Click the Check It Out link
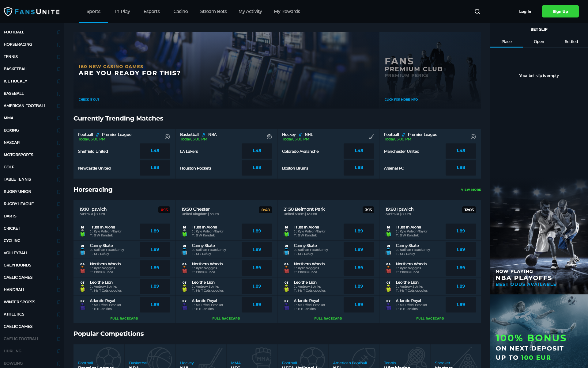Viewport: 588px width, 368px height. (89, 100)
